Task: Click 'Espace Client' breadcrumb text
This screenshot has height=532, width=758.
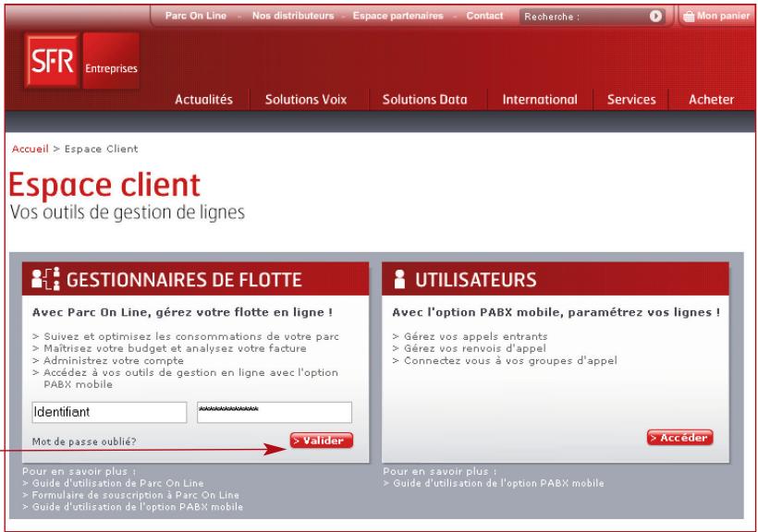Action: 101,149
